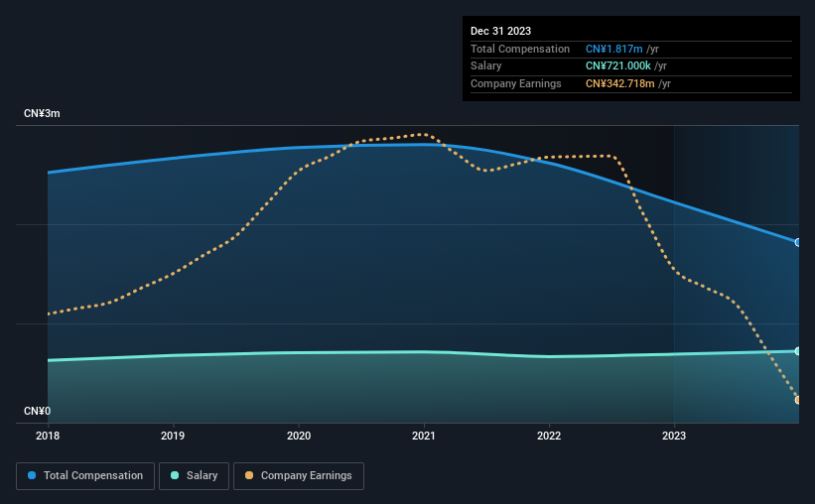
Task: Select the 2018 x-axis label
Action: [48, 436]
